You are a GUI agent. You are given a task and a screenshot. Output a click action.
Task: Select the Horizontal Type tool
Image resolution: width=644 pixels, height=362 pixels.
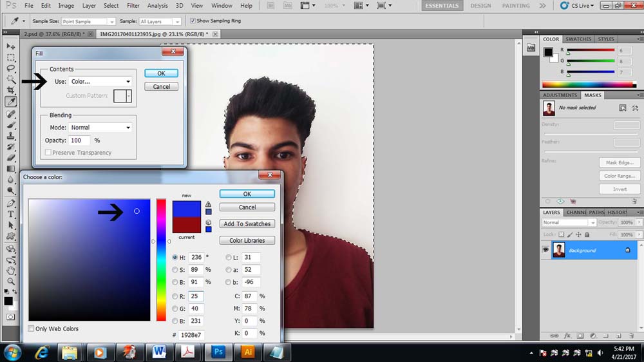(x=11, y=214)
